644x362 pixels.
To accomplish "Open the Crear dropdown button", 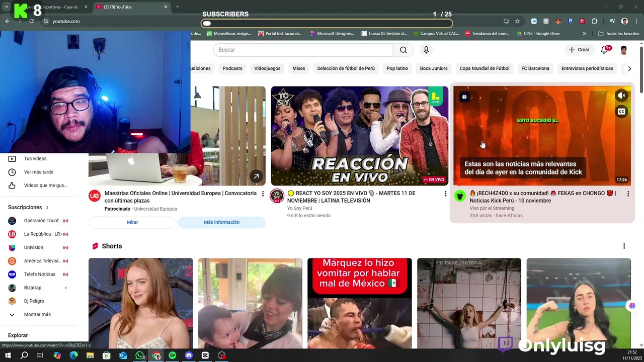I will coord(579,50).
